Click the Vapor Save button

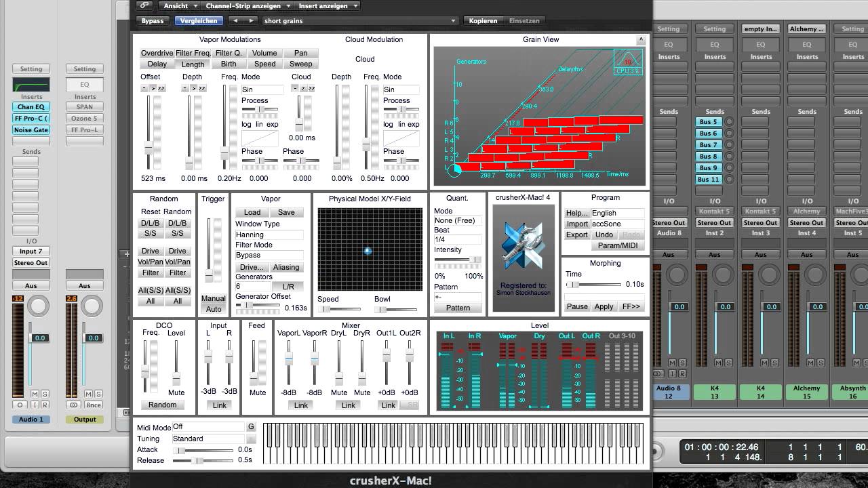point(286,212)
